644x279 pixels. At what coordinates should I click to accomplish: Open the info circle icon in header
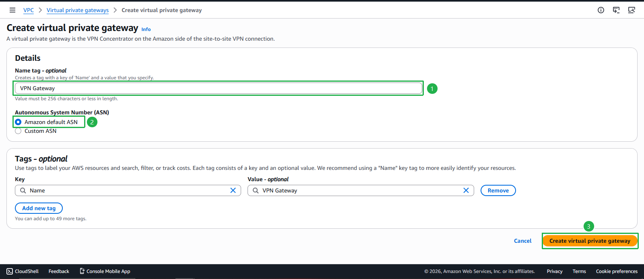tap(601, 10)
